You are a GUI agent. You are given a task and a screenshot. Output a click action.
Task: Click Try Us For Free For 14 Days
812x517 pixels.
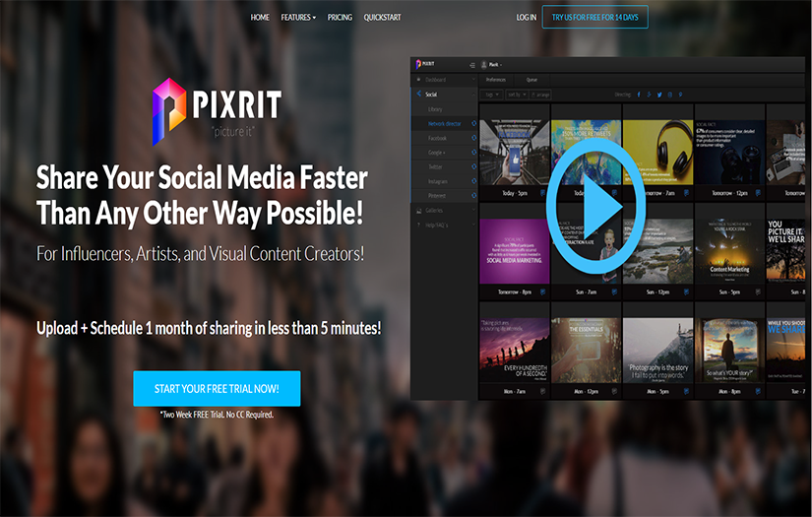click(x=595, y=17)
